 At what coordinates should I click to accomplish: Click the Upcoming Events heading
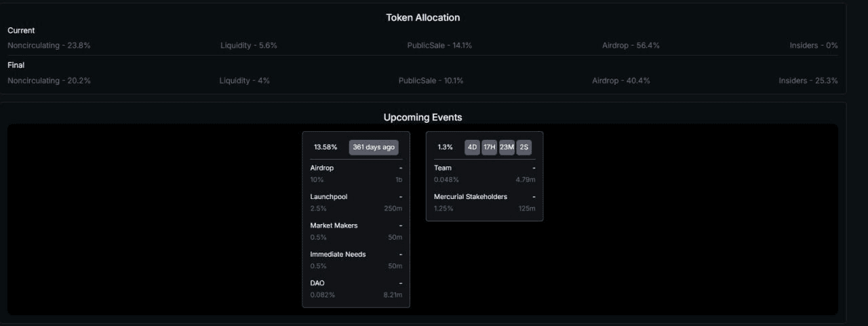(423, 117)
